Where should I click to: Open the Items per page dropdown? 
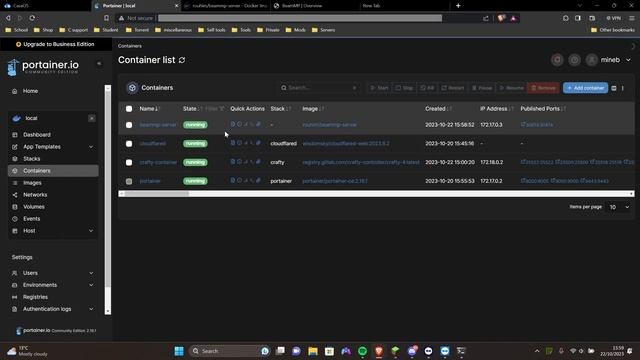click(618, 207)
